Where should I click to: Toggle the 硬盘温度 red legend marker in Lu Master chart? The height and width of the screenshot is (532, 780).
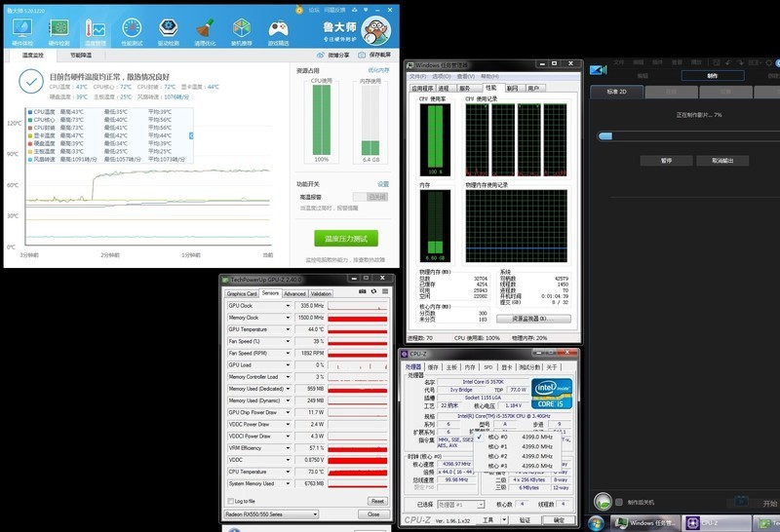[x=30, y=143]
